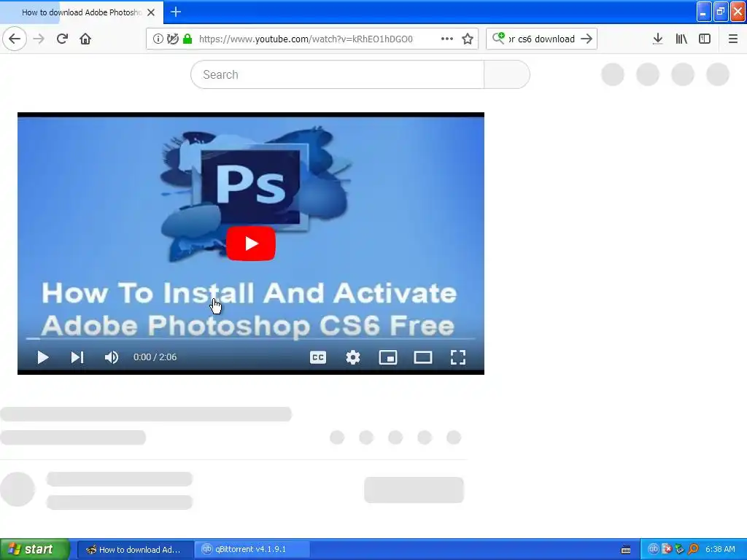Click the red security alert tray icon

(x=667, y=549)
